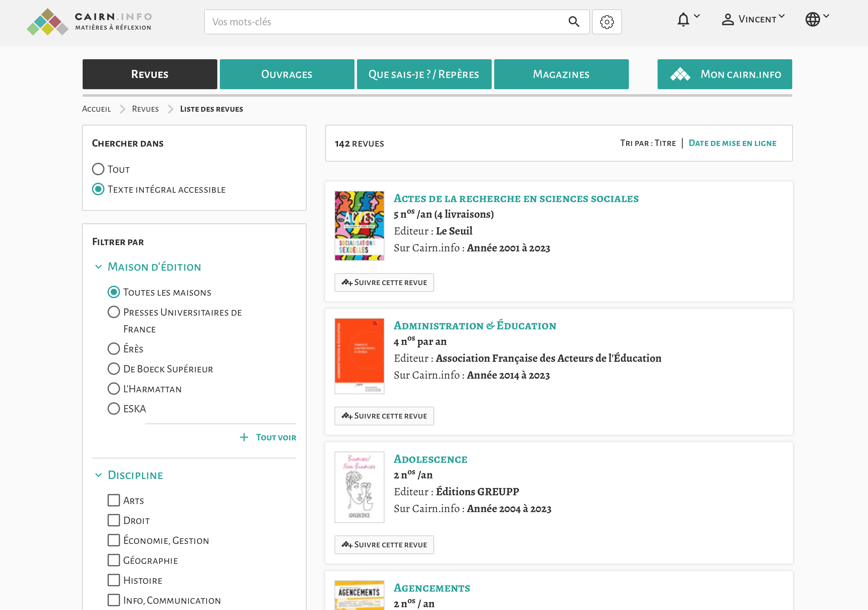This screenshot has height=610, width=868.
Task: Open advanced search gear icon
Action: point(607,22)
